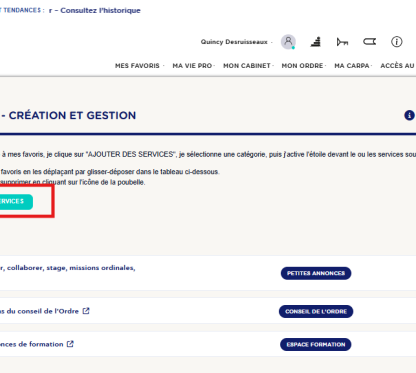Click the teal SERVICES button
This screenshot has height=373, width=416.
click(x=16, y=202)
